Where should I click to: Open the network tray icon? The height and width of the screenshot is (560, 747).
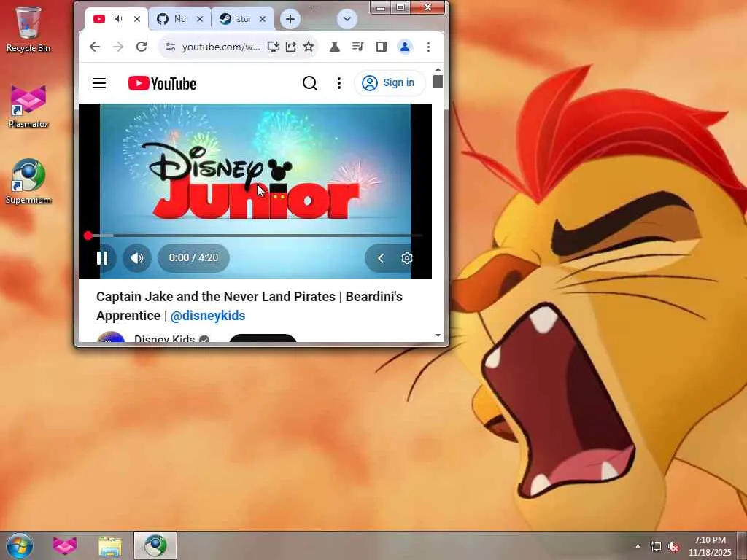[656, 547]
